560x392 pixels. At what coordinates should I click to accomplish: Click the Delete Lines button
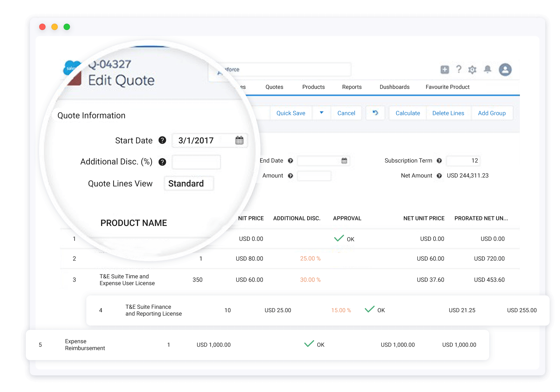click(x=448, y=113)
